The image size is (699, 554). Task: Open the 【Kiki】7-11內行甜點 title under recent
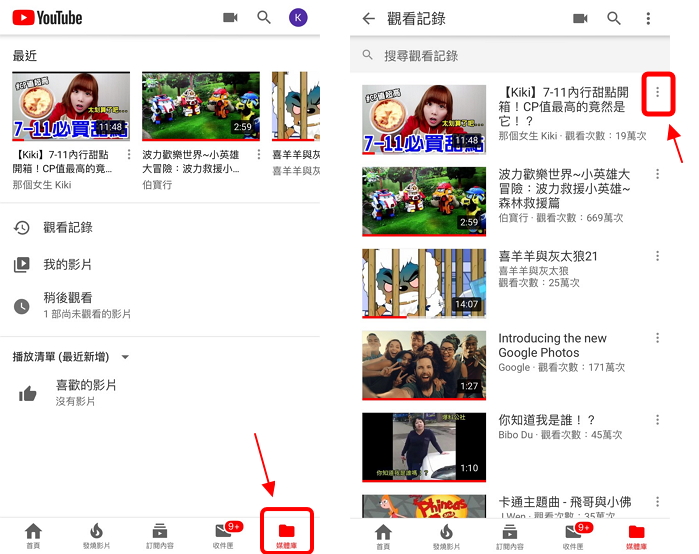[62, 161]
